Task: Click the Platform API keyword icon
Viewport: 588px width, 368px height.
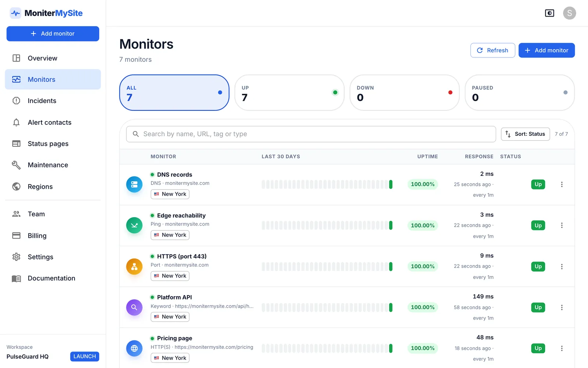Action: pyautogui.click(x=134, y=307)
